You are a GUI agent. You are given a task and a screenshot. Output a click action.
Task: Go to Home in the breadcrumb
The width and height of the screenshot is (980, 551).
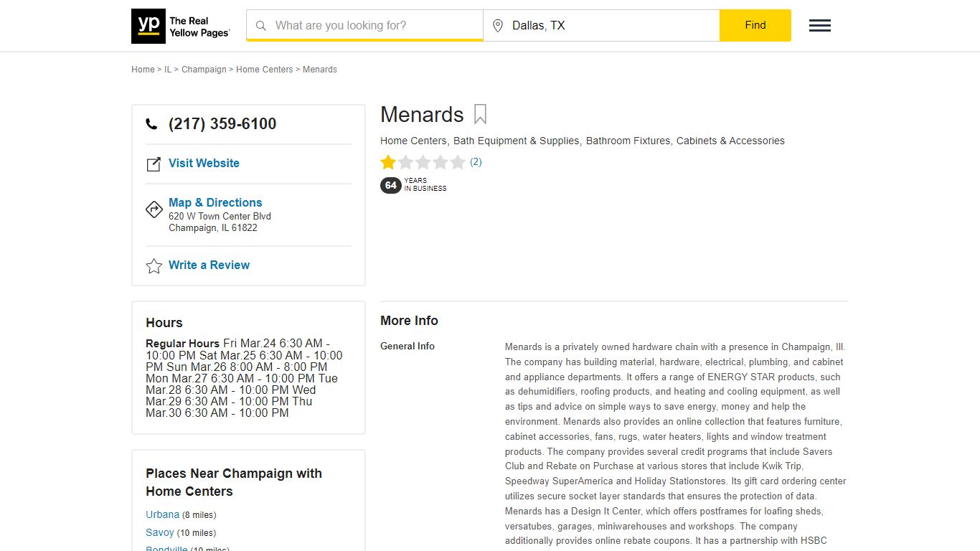143,70
